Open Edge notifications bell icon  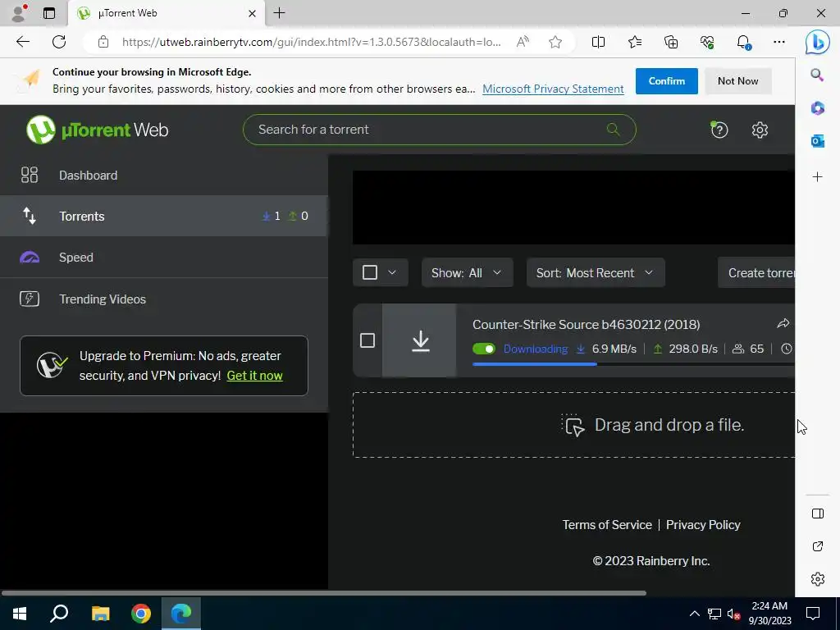(743, 42)
